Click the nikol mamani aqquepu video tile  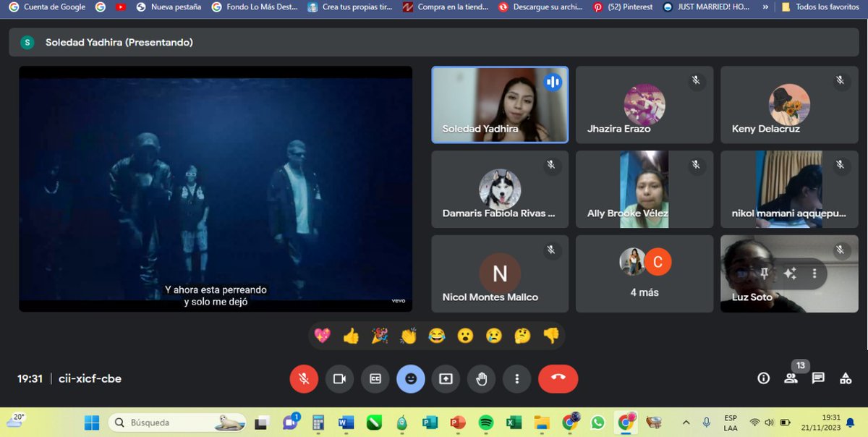pos(789,190)
